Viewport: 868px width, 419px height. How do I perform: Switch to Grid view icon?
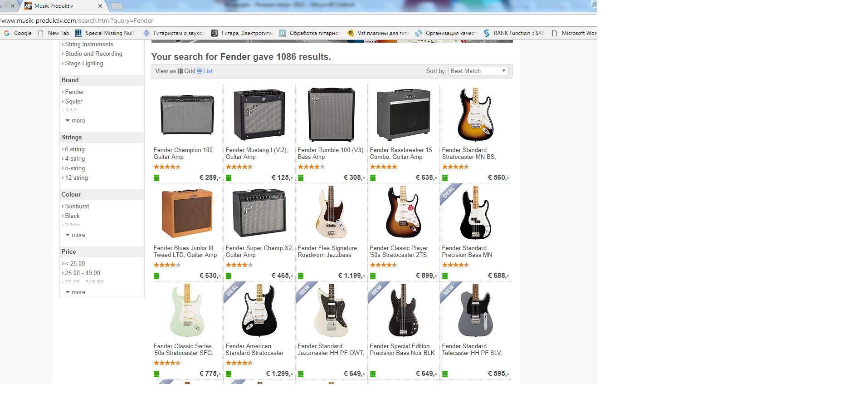point(180,71)
